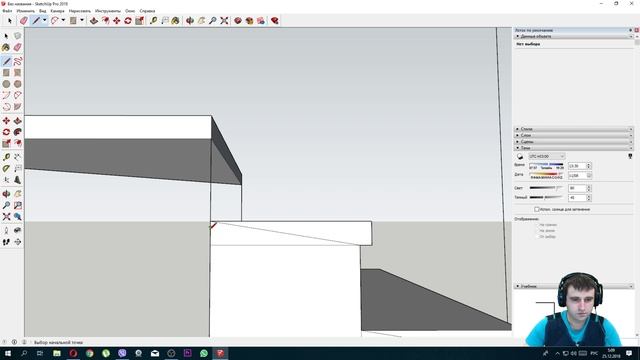Toggle the 'От ребер' checkbox
This screenshot has width=640, height=360.
(537, 237)
